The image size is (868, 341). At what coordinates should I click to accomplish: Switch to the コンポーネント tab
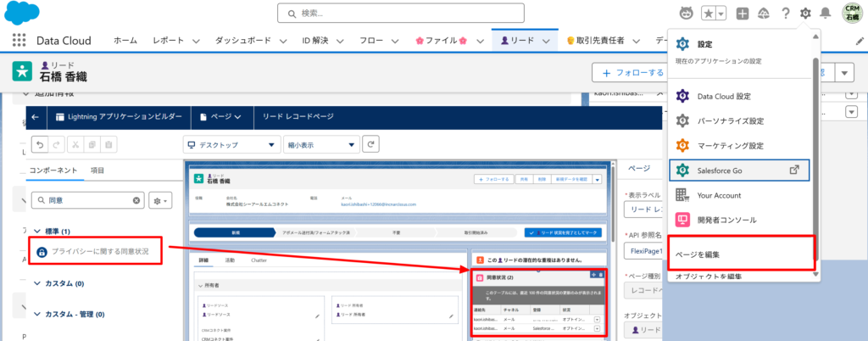(53, 170)
